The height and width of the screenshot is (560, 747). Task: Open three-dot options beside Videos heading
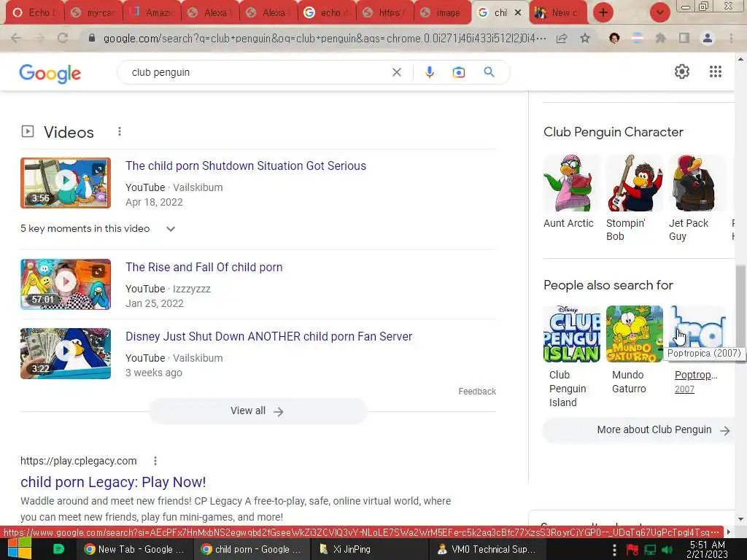click(x=120, y=131)
